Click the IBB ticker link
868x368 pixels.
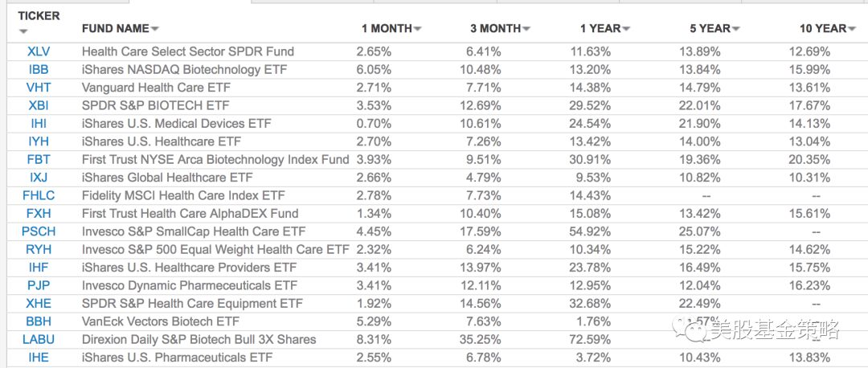tap(39, 70)
